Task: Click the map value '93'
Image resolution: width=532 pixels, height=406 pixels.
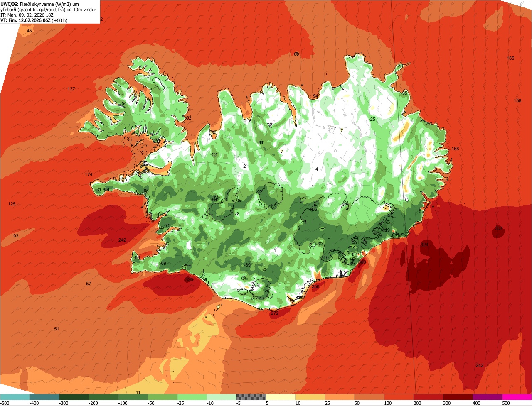Action: click(x=16, y=236)
